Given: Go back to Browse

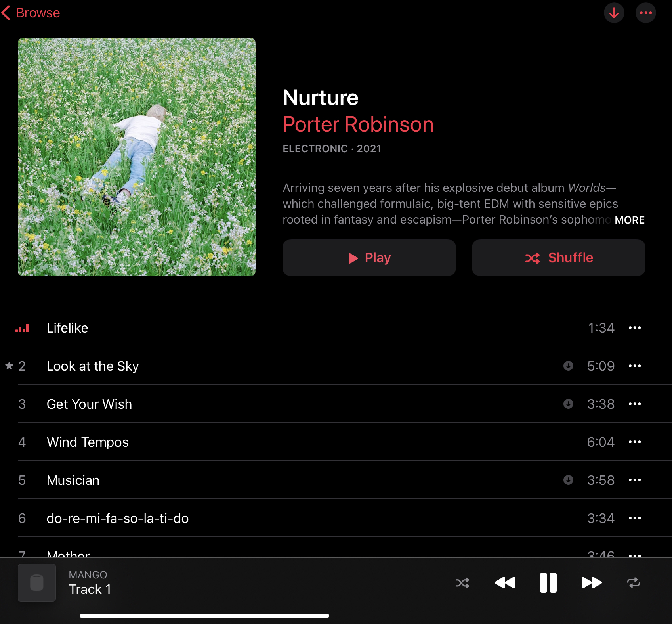Looking at the screenshot, I should coord(31,13).
